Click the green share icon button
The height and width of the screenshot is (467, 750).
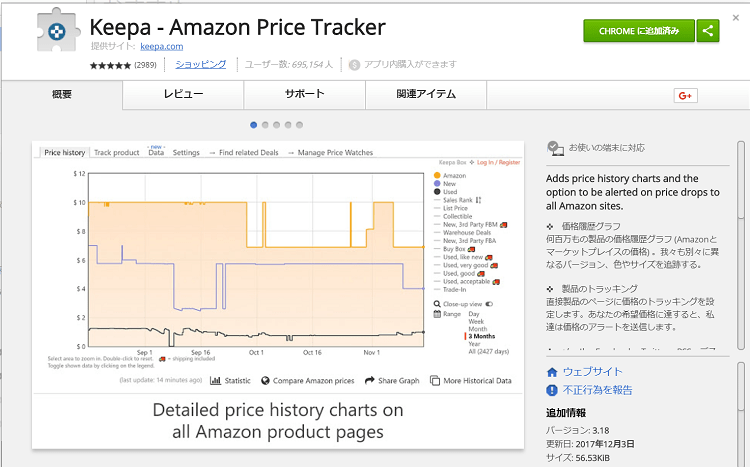tap(708, 31)
